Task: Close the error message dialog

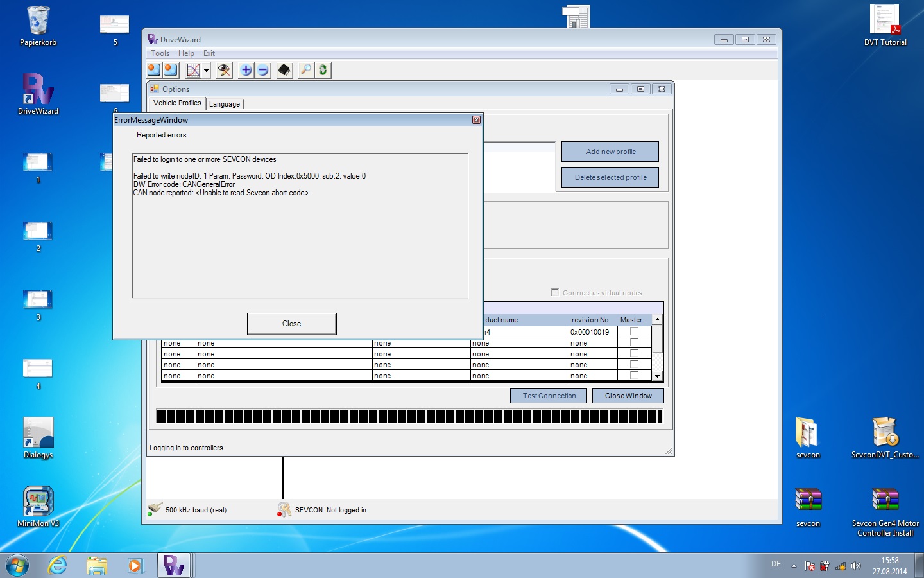Action: click(x=291, y=324)
